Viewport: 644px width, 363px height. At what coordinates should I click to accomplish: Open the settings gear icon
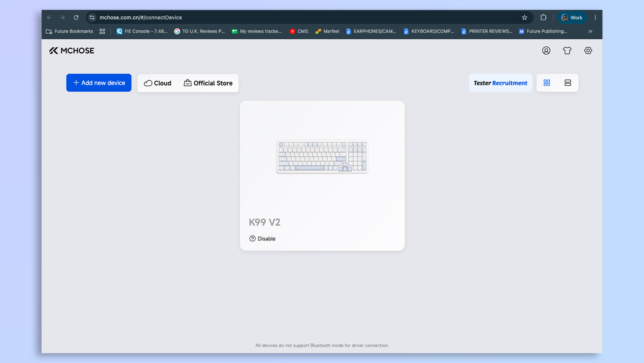click(x=588, y=50)
